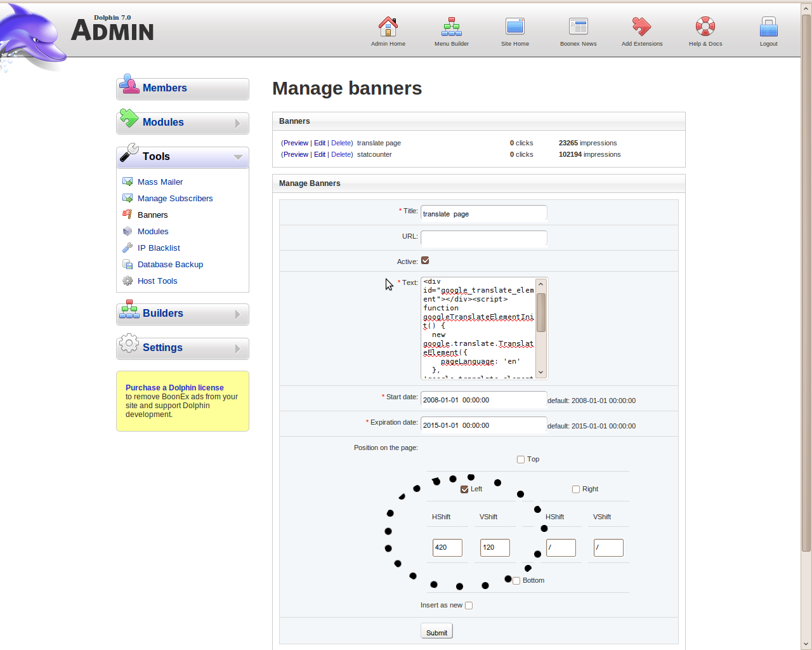Viewport: 812px width, 650px height.
Task: Open the Admin Home icon
Action: [x=388, y=27]
